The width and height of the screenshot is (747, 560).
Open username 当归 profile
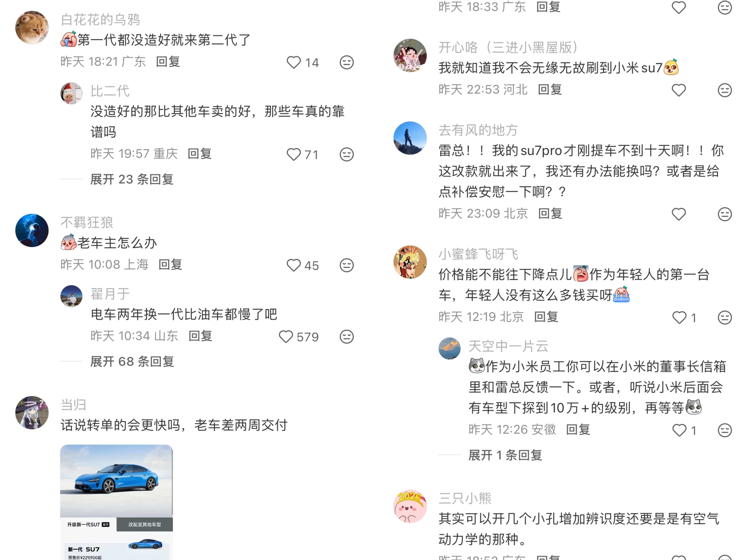(x=73, y=404)
